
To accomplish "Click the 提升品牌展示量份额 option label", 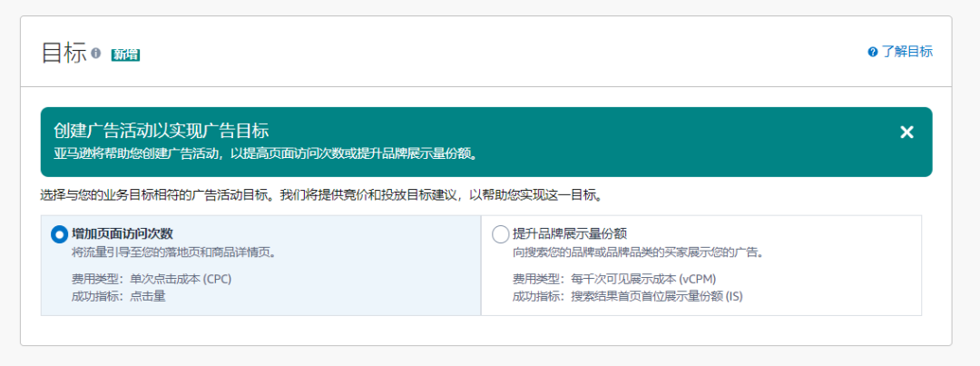I will pos(570,233).
